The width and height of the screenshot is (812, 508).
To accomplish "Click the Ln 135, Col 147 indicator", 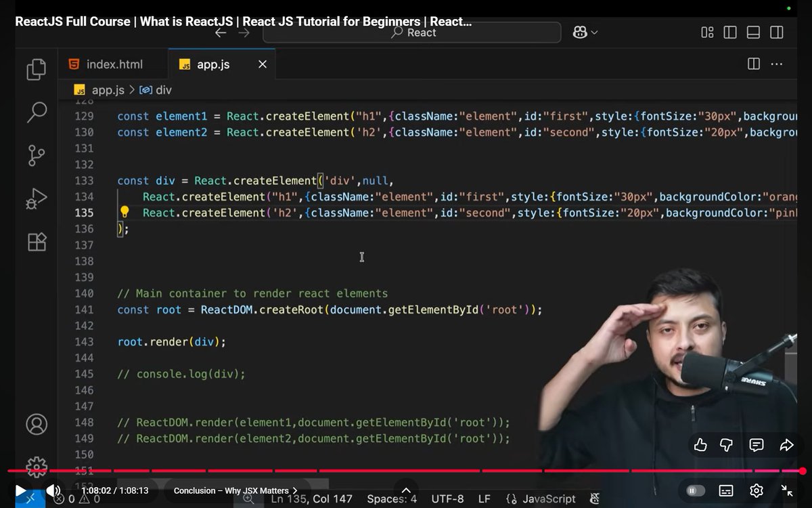I will coord(313,499).
